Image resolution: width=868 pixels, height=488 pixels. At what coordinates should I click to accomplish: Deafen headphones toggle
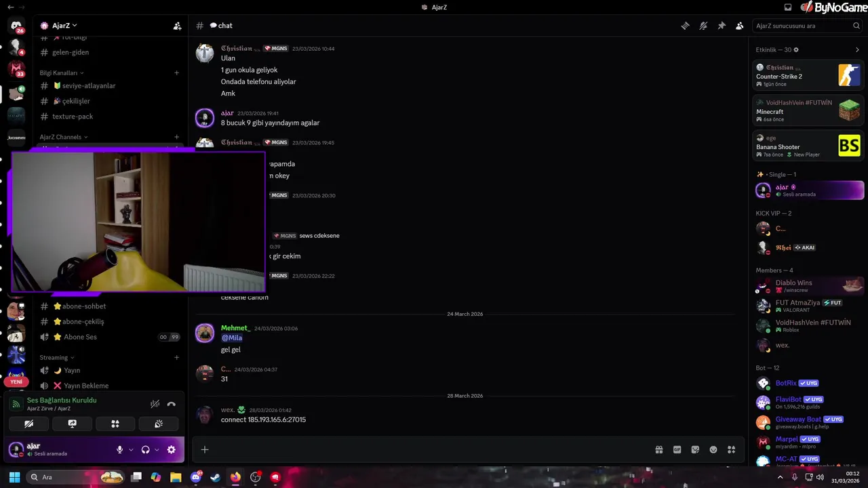click(145, 449)
